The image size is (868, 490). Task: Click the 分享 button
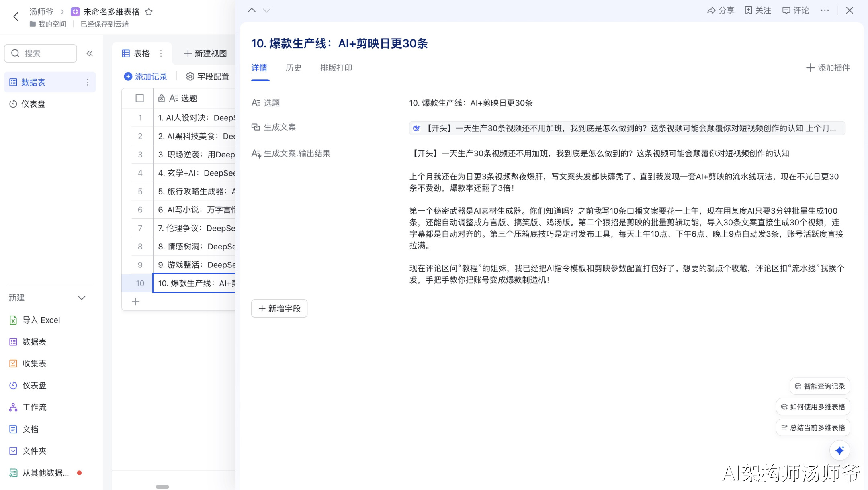point(721,10)
